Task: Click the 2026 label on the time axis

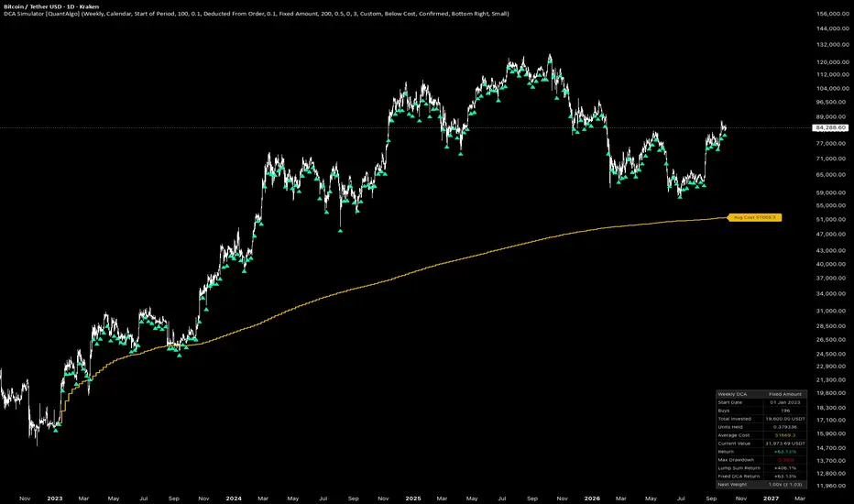Action: [592, 498]
